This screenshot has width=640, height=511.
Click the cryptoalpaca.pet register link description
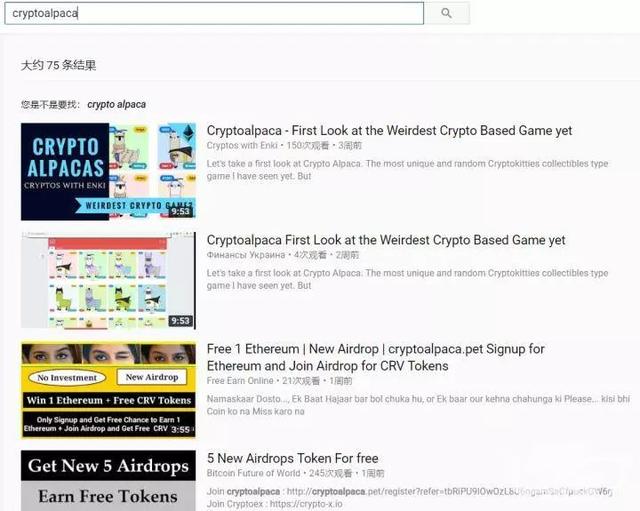tap(409, 492)
